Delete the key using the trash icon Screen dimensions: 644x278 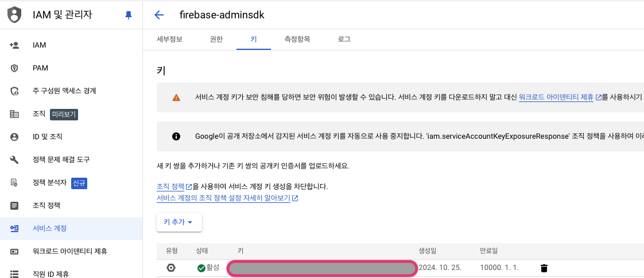coord(544,268)
